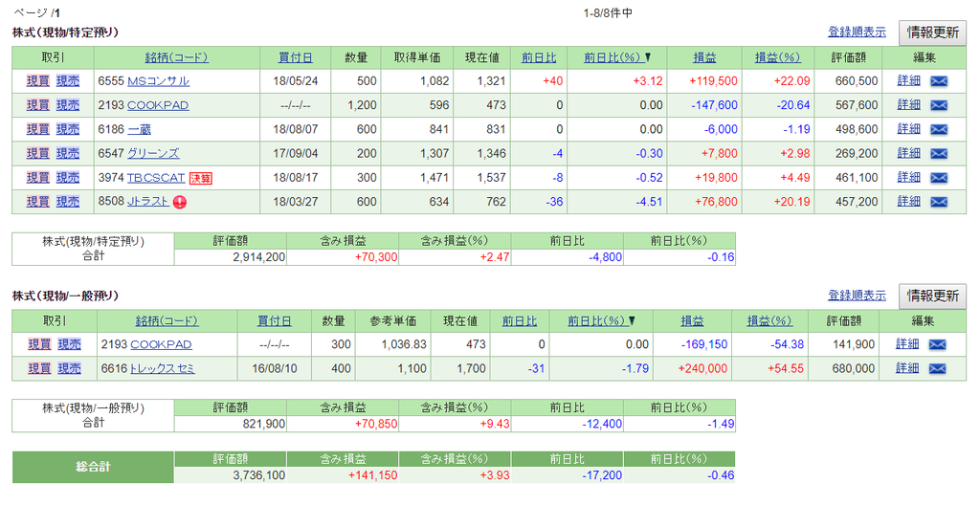This screenshot has height=505, width=980.
Task: Click the mail icon in Jトラスト row
Action: 939,202
